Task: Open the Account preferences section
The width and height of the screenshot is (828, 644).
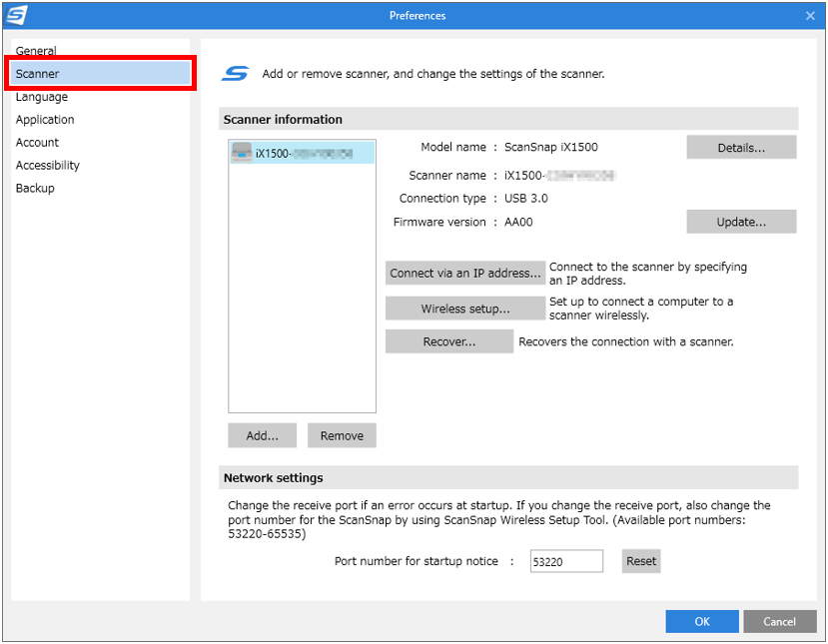Action: pos(37,143)
